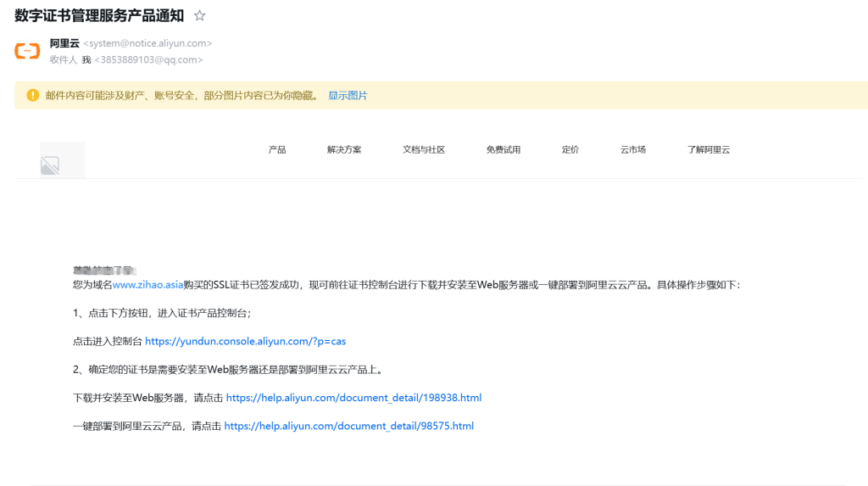Open help document link 198938.html
The height and width of the screenshot is (486, 868).
[353, 398]
